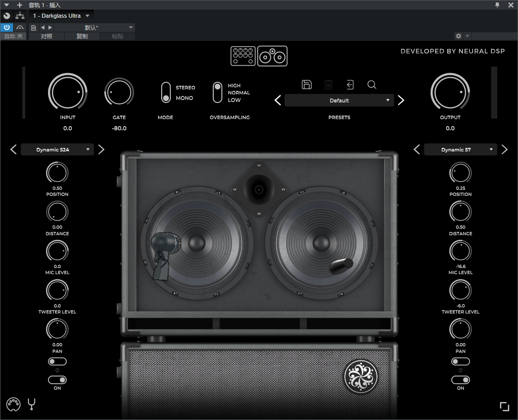Toggle Stereo/Mono mode switch
518x420 pixels.
(166, 92)
